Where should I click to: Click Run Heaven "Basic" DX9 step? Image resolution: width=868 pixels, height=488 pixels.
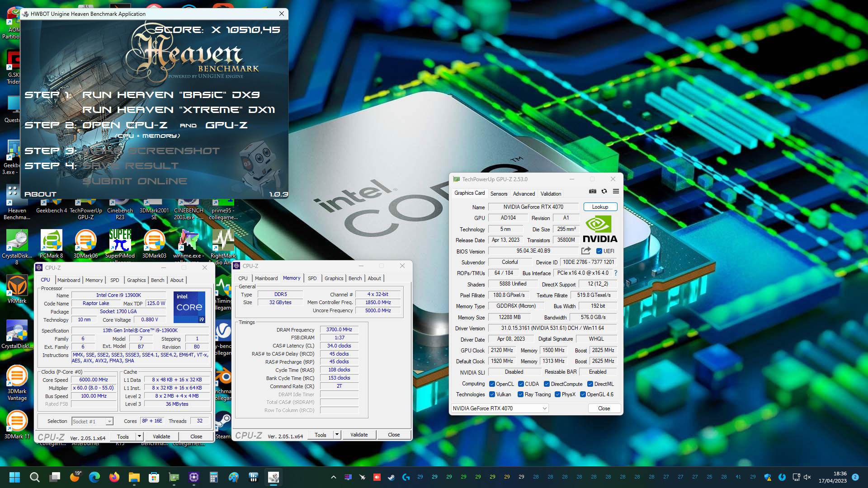tap(171, 95)
